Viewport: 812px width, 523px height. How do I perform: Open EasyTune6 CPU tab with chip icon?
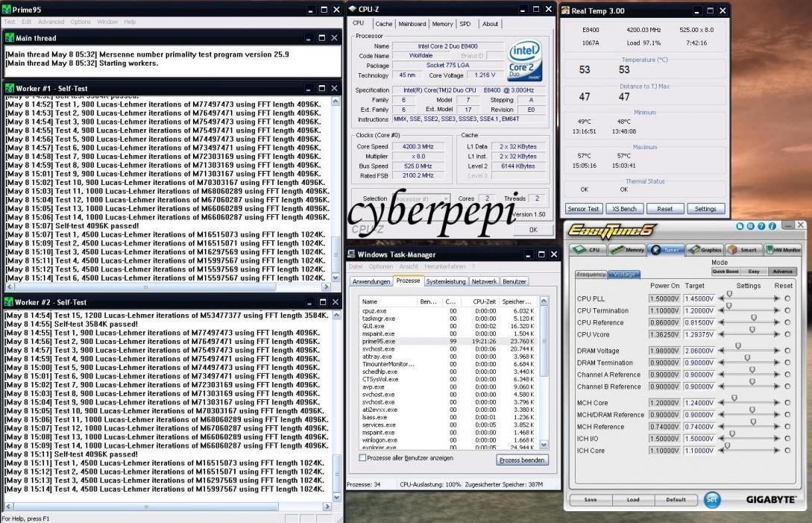pos(588,250)
